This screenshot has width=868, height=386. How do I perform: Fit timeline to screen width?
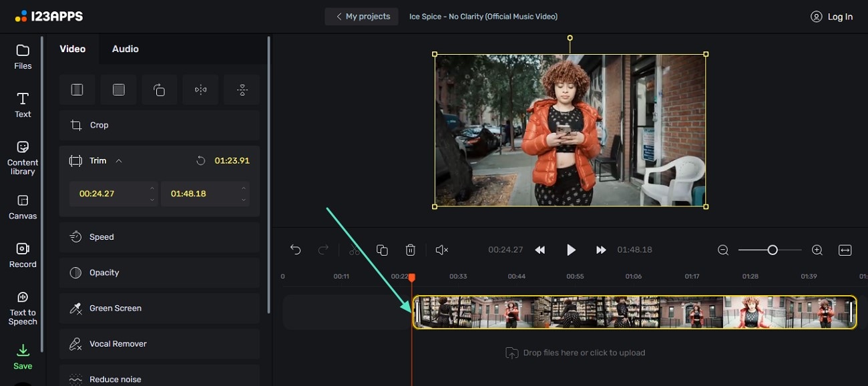845,250
